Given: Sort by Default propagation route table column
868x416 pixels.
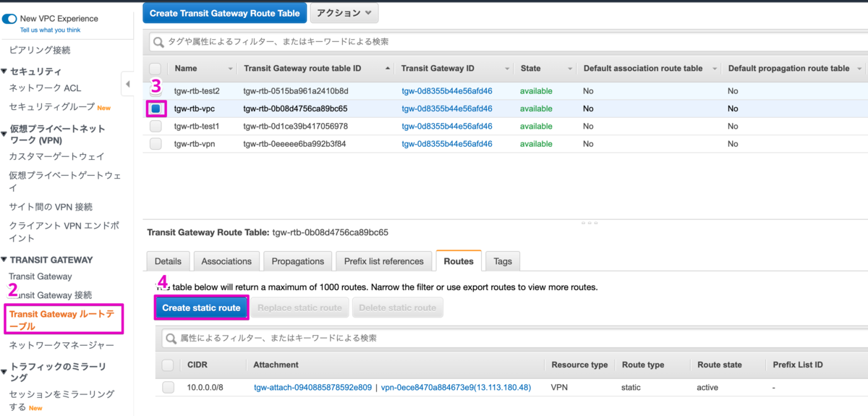Looking at the screenshot, I should point(859,69).
